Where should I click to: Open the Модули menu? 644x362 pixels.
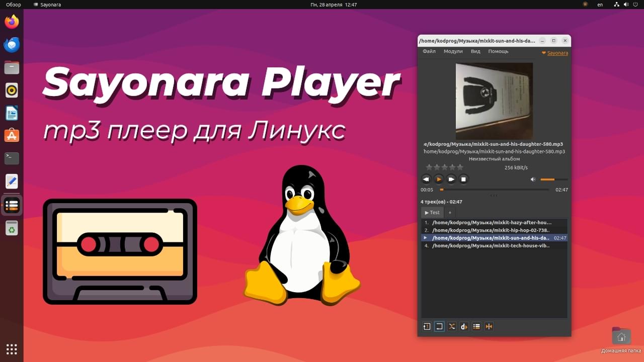click(453, 51)
